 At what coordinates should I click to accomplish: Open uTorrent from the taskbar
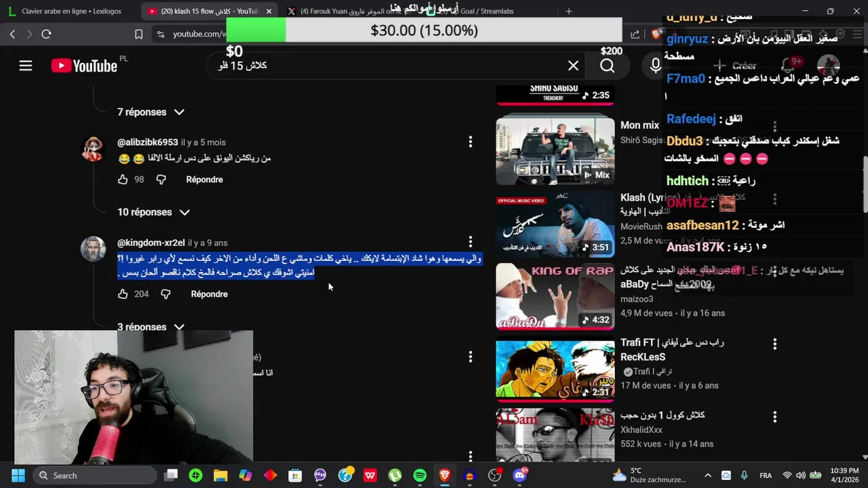click(x=395, y=475)
